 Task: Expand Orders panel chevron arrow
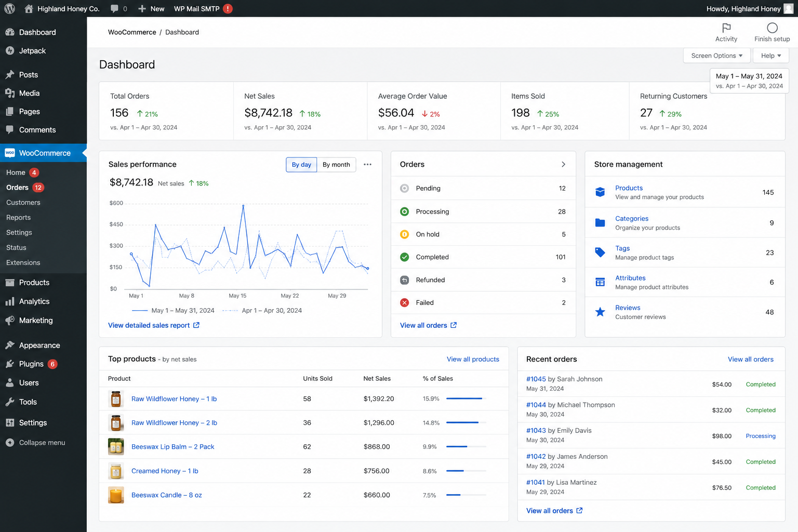tap(563, 164)
